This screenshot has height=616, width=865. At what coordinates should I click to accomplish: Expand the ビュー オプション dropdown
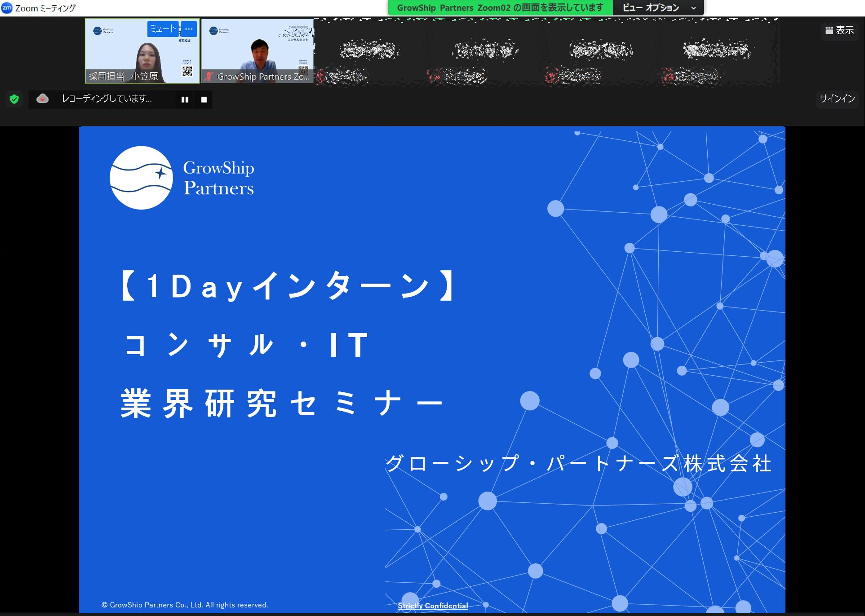[x=658, y=7]
